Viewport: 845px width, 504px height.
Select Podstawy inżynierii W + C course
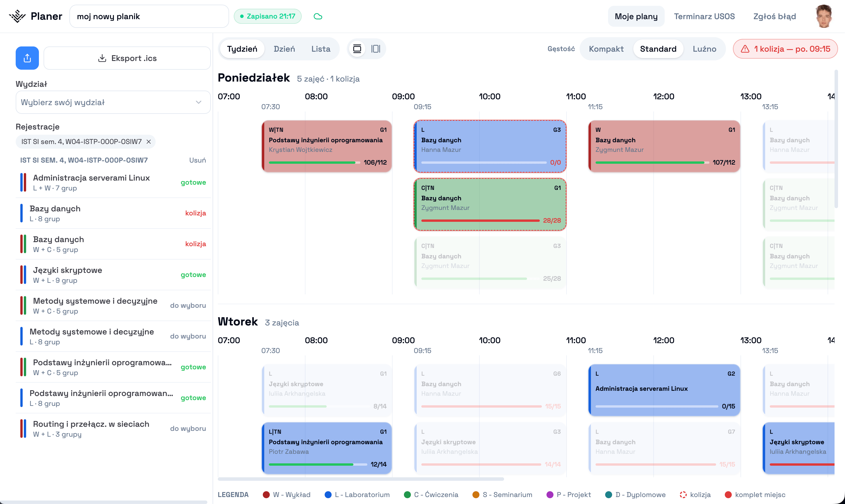113,367
